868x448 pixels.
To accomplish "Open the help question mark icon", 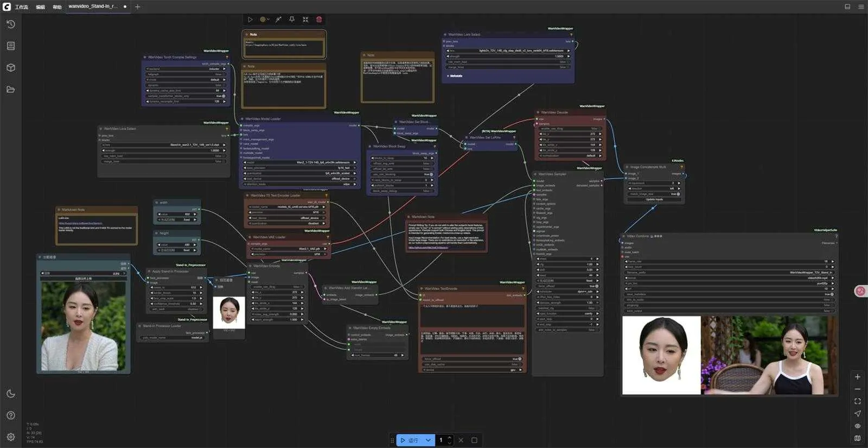I will tap(10, 415).
